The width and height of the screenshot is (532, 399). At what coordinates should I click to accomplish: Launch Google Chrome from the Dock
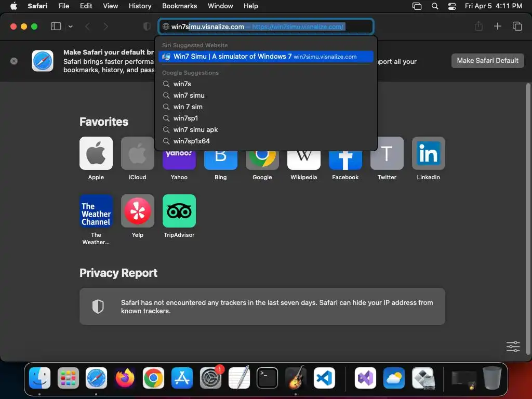click(x=153, y=378)
